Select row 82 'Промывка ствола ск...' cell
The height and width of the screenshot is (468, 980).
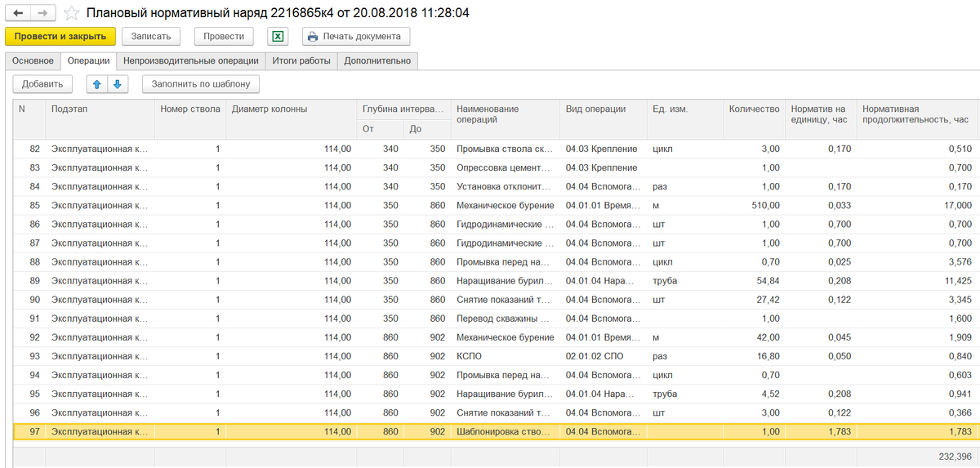point(506,149)
